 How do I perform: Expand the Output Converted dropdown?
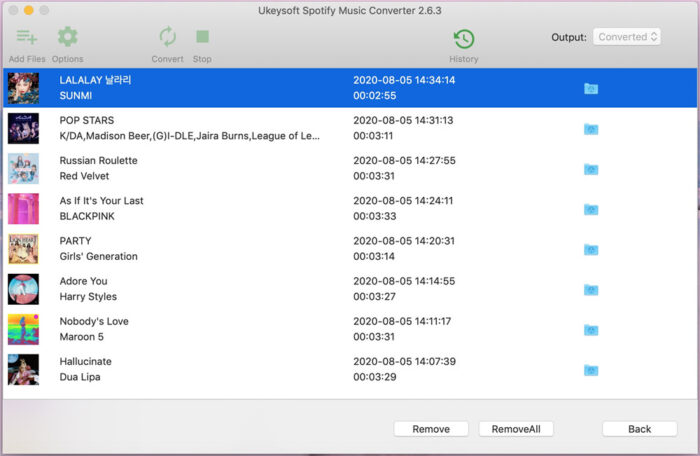point(627,37)
